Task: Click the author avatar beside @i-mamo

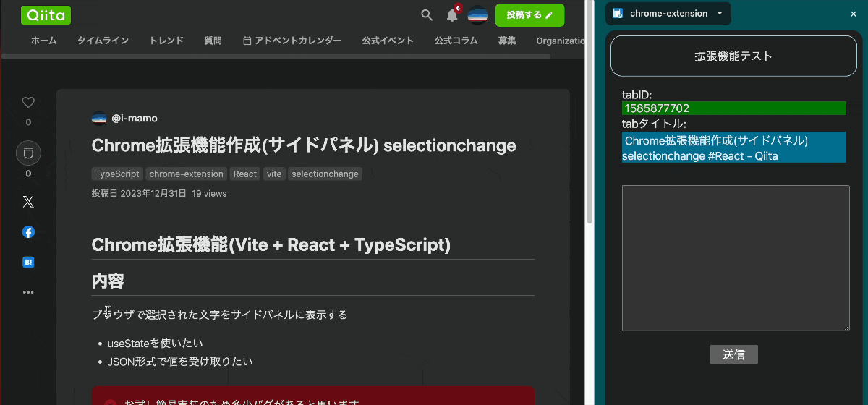Action: (99, 118)
